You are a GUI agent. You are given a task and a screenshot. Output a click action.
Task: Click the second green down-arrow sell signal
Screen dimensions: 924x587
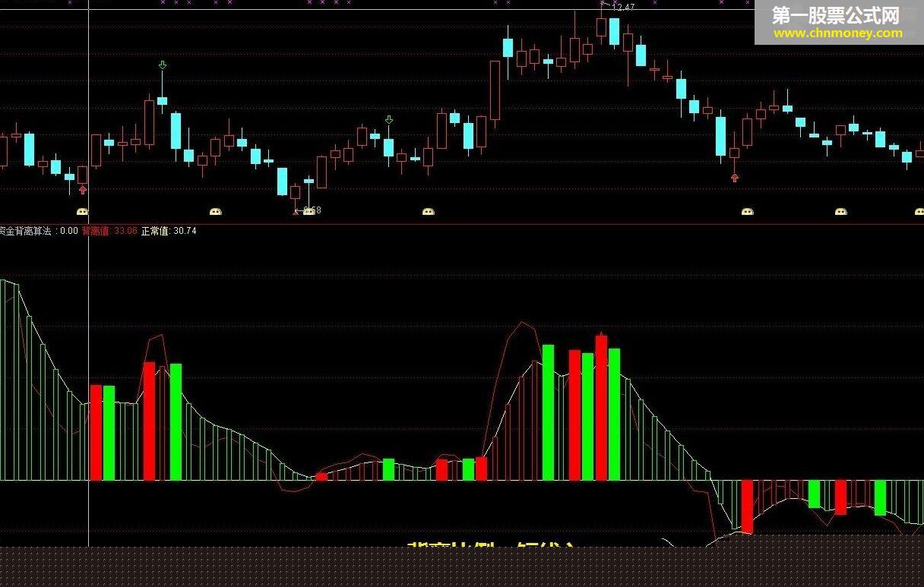[x=389, y=120]
